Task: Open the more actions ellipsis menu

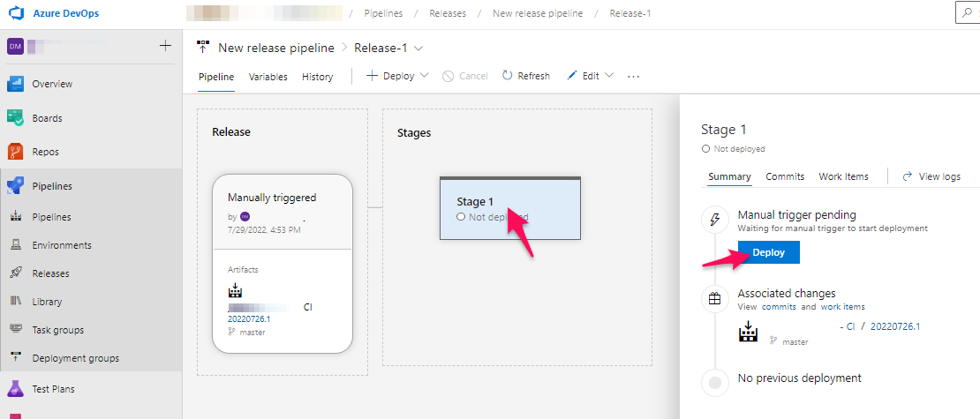Action: tap(633, 76)
